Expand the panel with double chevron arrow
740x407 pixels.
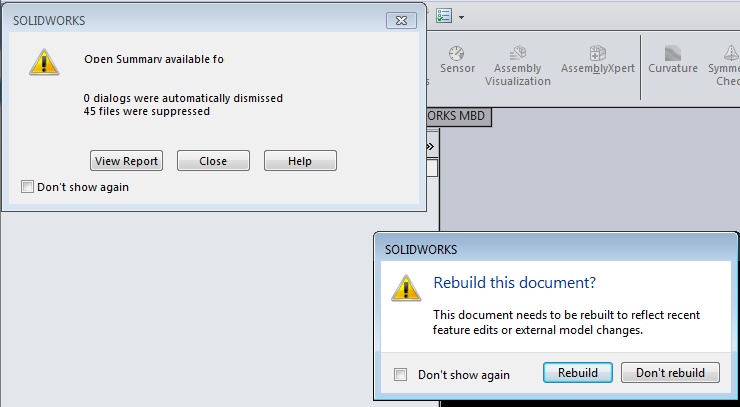coord(430,146)
